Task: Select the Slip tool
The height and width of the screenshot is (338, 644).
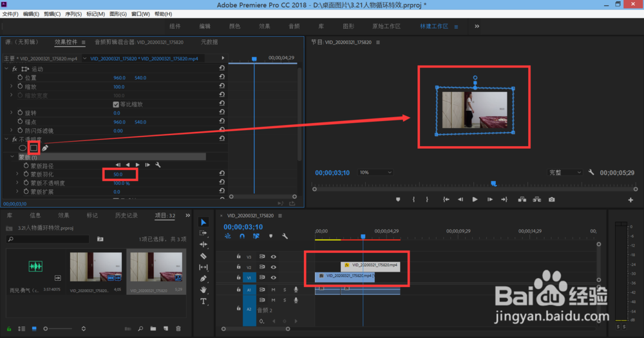Action: [x=204, y=267]
